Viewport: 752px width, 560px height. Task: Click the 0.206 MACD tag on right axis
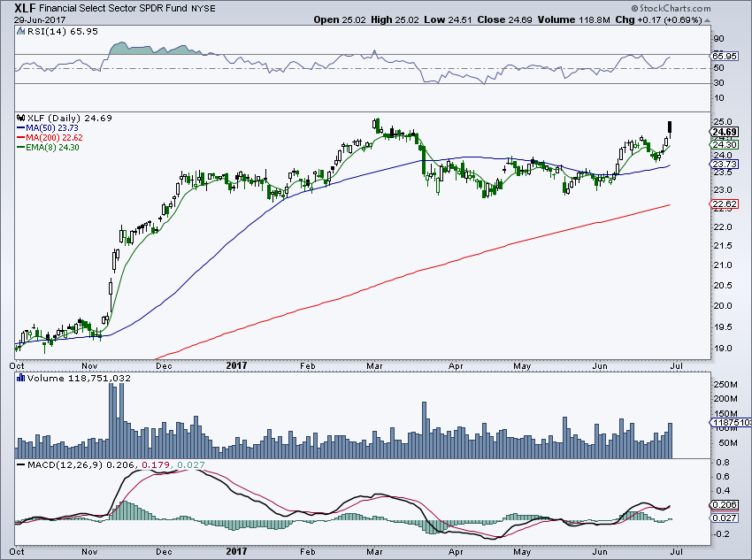coord(725,505)
